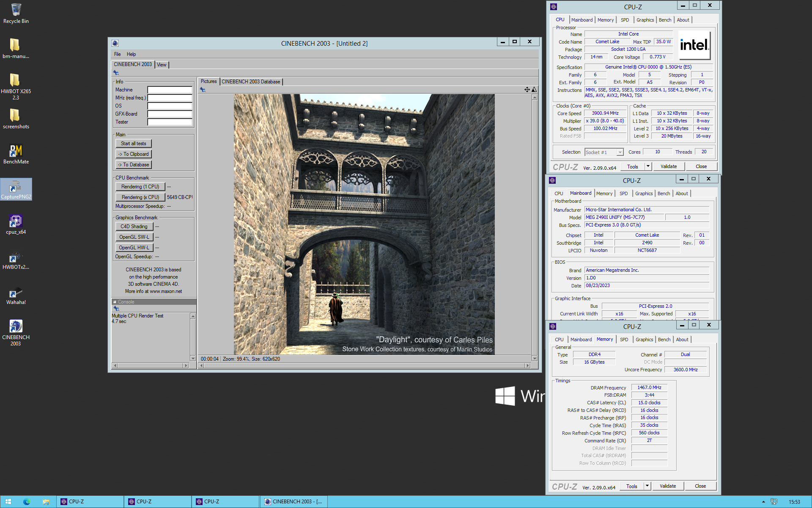Switch to the View tab in CINEBENCH
This screenshot has height=508, width=812.
pos(162,65)
